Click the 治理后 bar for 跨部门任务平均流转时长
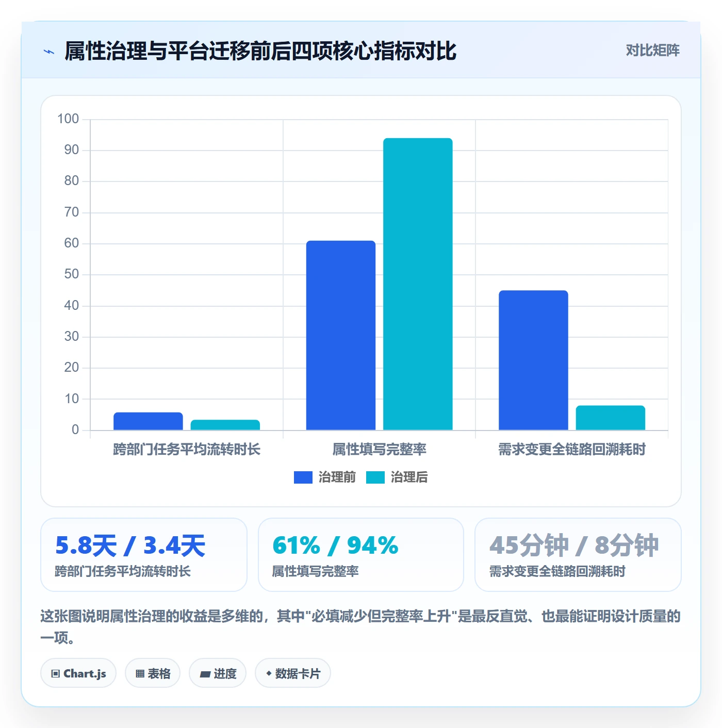The width and height of the screenshot is (722, 728). pyautogui.click(x=225, y=425)
